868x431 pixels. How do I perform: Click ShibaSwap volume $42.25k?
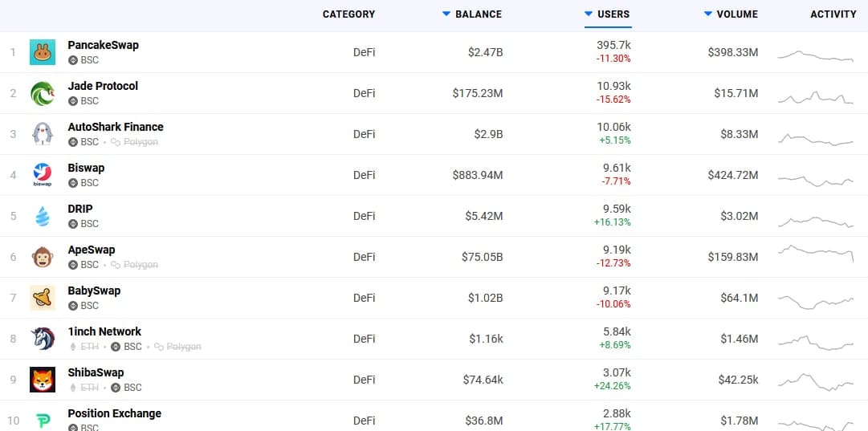point(739,380)
